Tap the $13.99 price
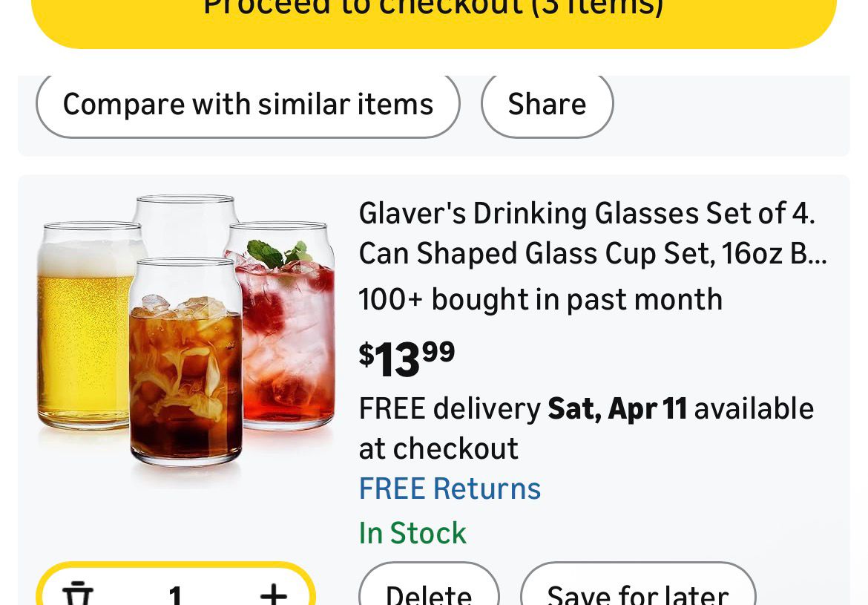This screenshot has width=868, height=605. (407, 359)
